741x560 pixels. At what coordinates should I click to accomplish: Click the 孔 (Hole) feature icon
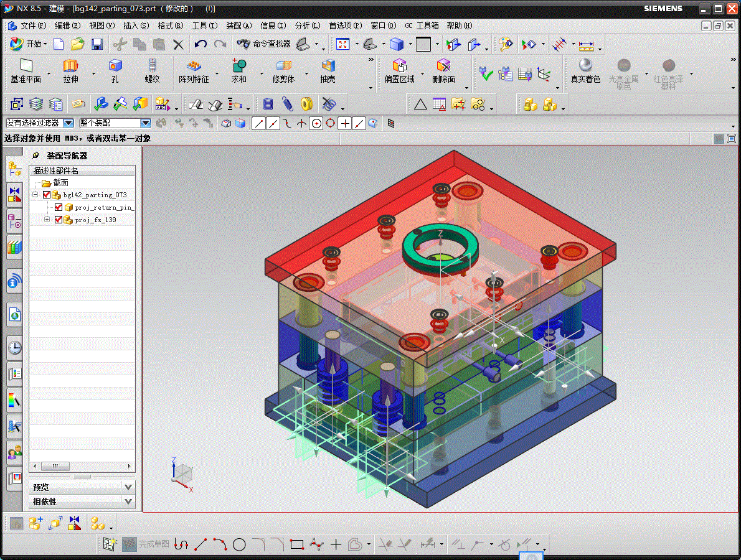[115, 65]
